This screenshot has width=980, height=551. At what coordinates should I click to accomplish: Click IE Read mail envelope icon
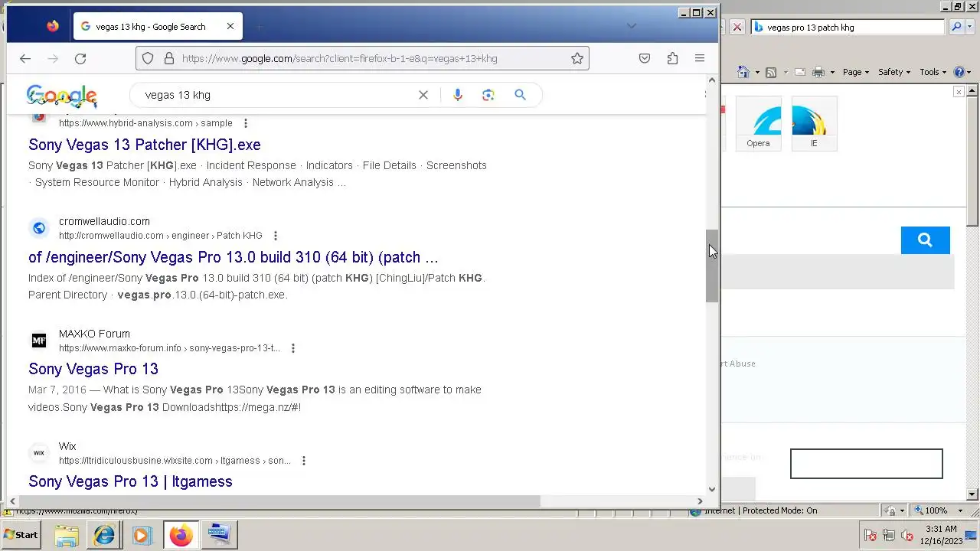(x=799, y=72)
